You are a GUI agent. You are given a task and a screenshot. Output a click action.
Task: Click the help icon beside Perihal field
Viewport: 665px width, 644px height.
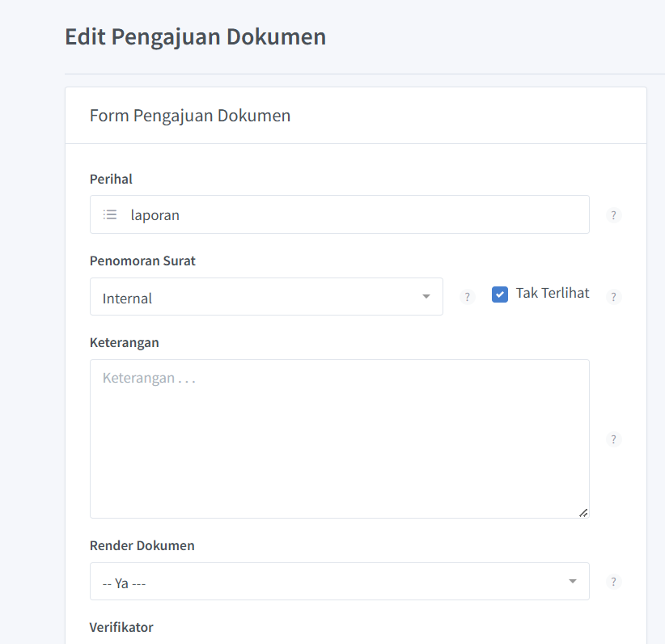(x=614, y=216)
